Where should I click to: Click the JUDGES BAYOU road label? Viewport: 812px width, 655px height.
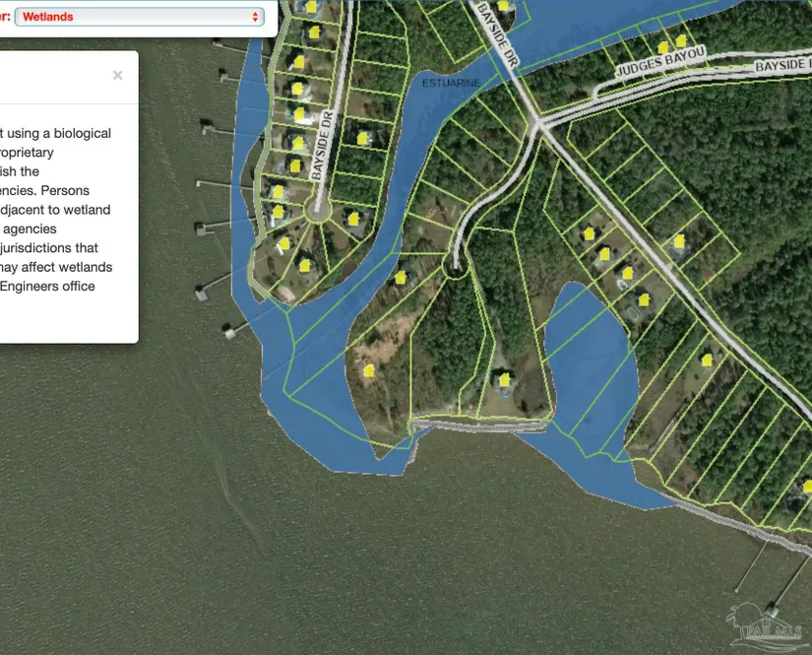coord(648,68)
